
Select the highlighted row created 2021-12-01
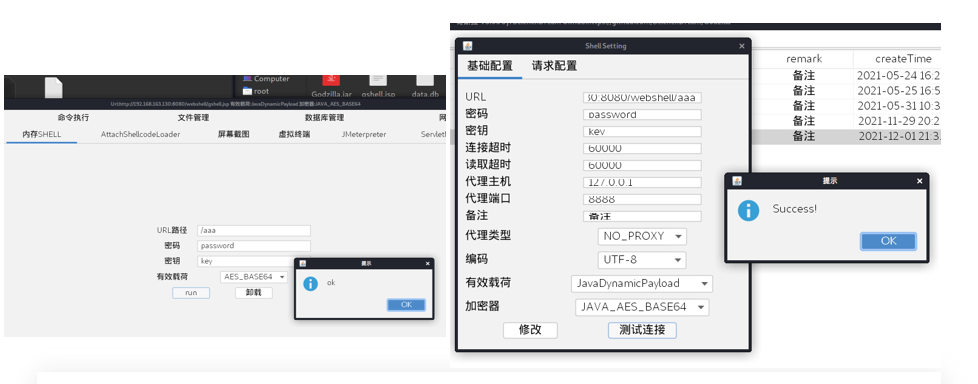click(x=846, y=137)
